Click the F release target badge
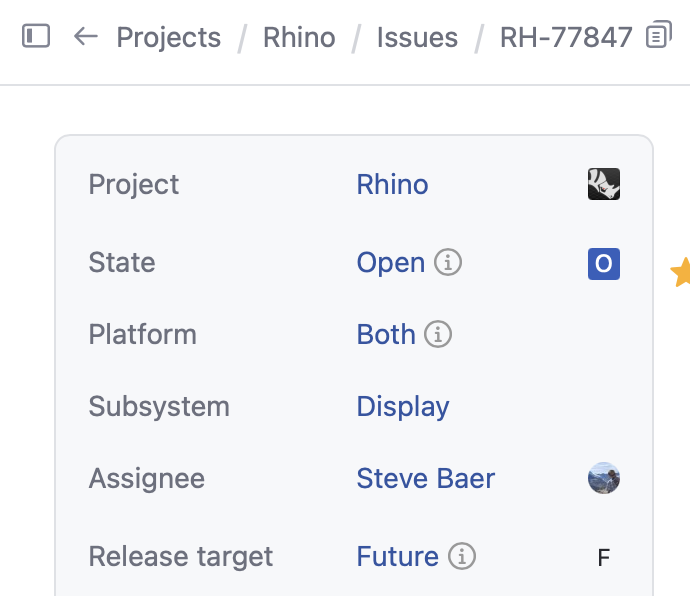The image size is (690, 596). pos(604,557)
